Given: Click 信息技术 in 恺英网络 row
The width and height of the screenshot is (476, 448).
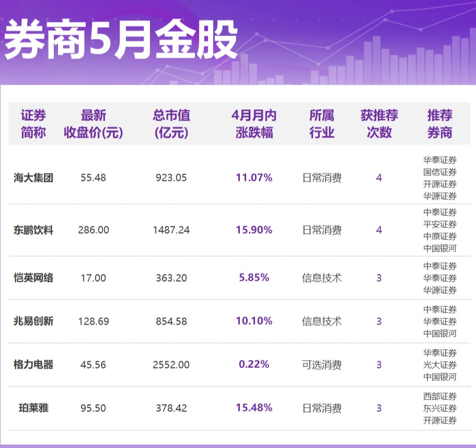Looking at the screenshot, I should point(322,278).
